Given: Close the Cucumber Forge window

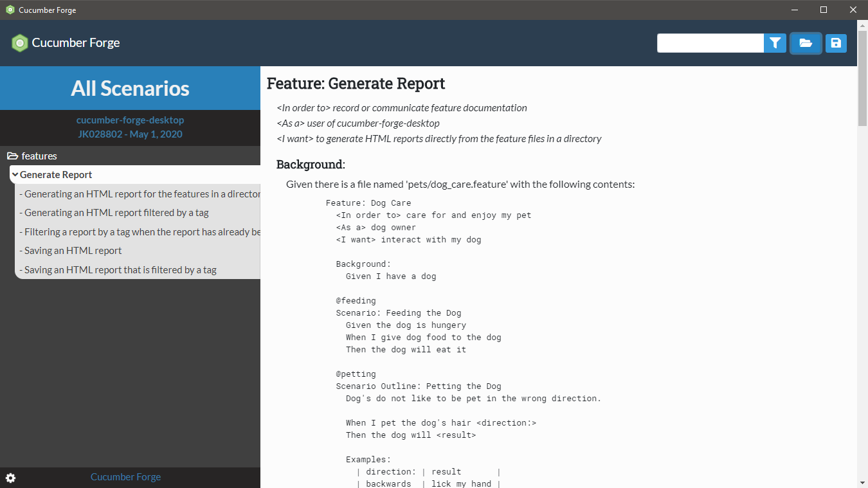Looking at the screenshot, I should click(853, 10).
